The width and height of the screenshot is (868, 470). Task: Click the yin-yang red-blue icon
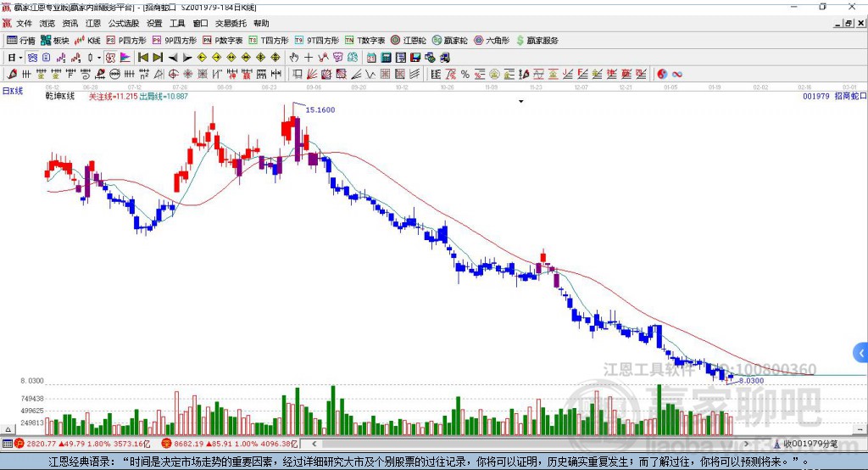click(662, 75)
